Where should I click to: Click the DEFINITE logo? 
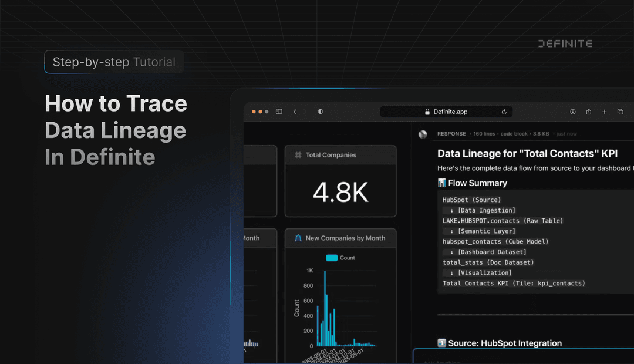coord(565,43)
